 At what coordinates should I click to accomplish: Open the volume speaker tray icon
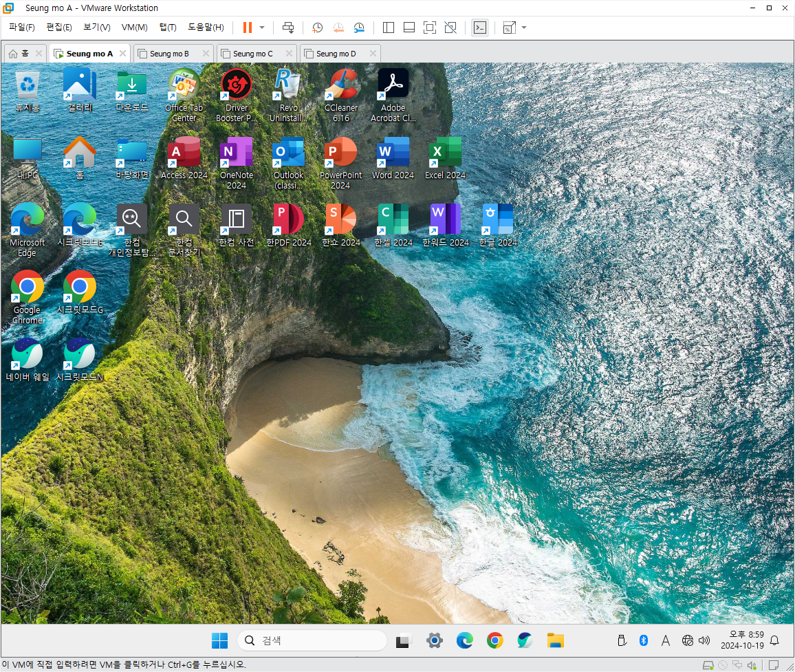704,640
